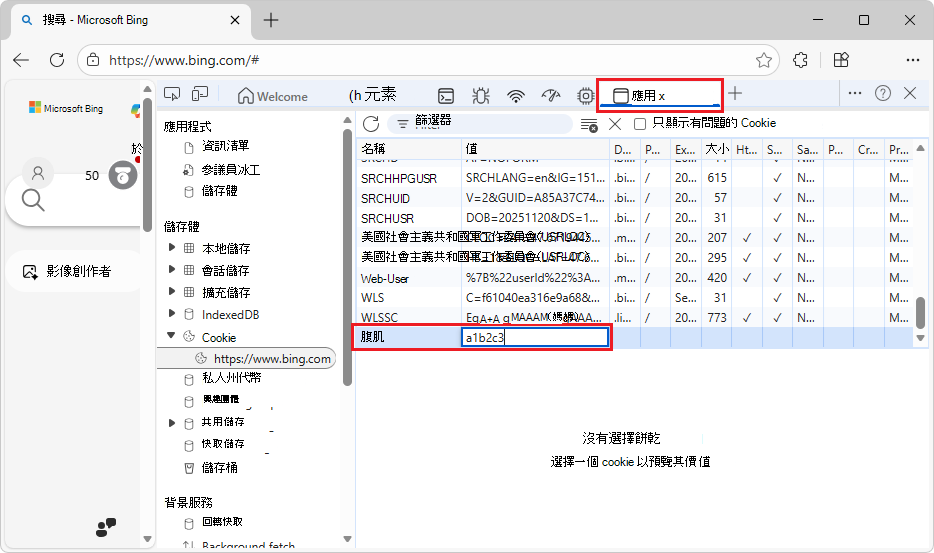Reload the page with the browser refresh icon
The width and height of the screenshot is (934, 553).
click(x=57, y=60)
